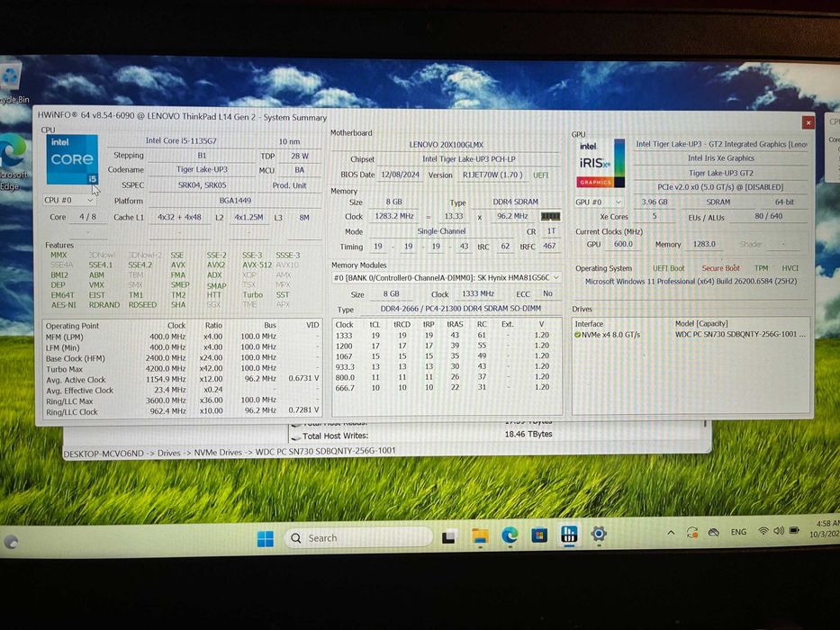This screenshot has width=840, height=630.
Task: Open Microsoft Store from the taskbar
Action: coord(539,535)
